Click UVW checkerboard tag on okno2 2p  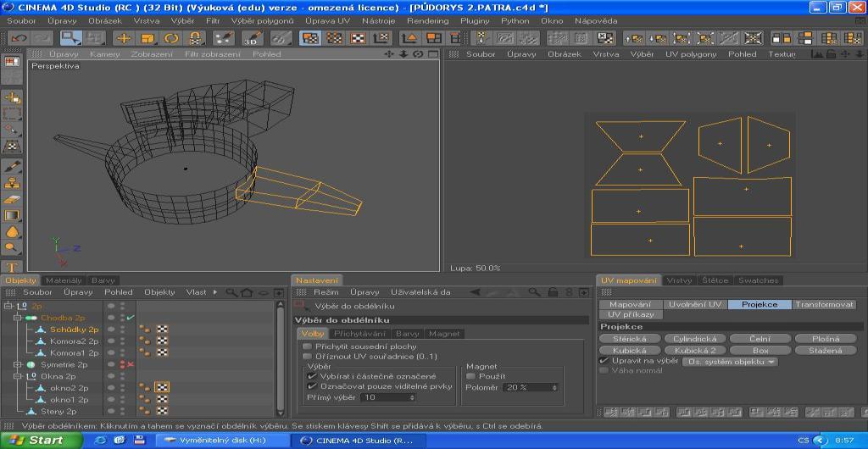tap(162, 388)
